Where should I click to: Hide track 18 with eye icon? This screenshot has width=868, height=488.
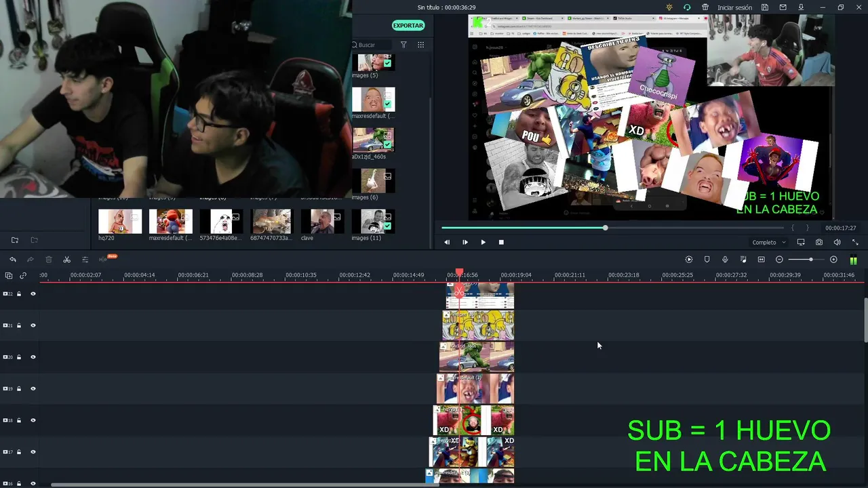(33, 420)
